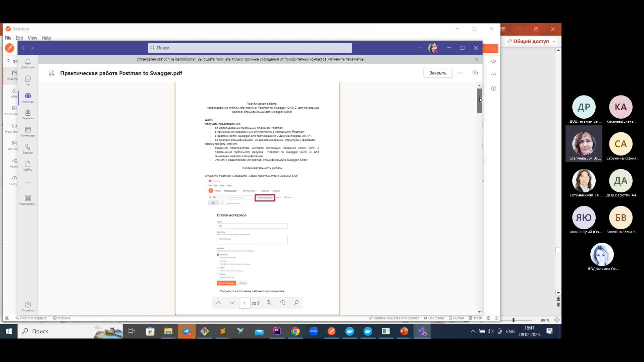This screenshot has height=362, width=644.
Task: Click the PDF page number input box
Action: (x=245, y=303)
